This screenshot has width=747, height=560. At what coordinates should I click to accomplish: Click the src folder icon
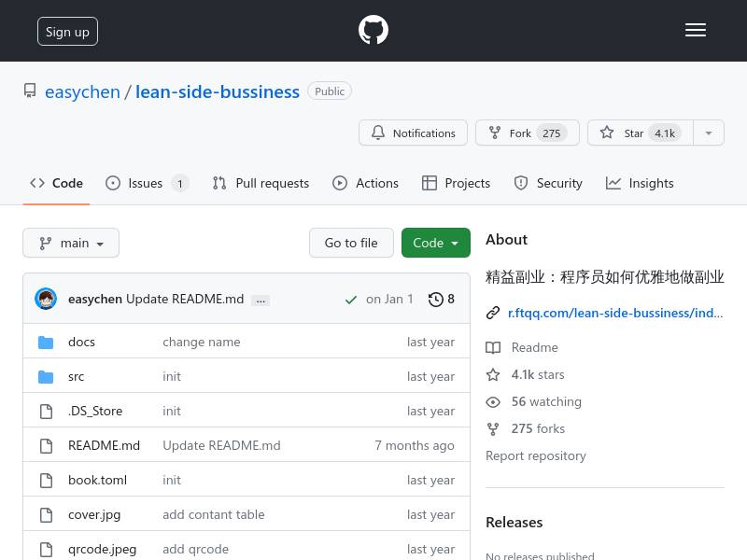pos(46,377)
